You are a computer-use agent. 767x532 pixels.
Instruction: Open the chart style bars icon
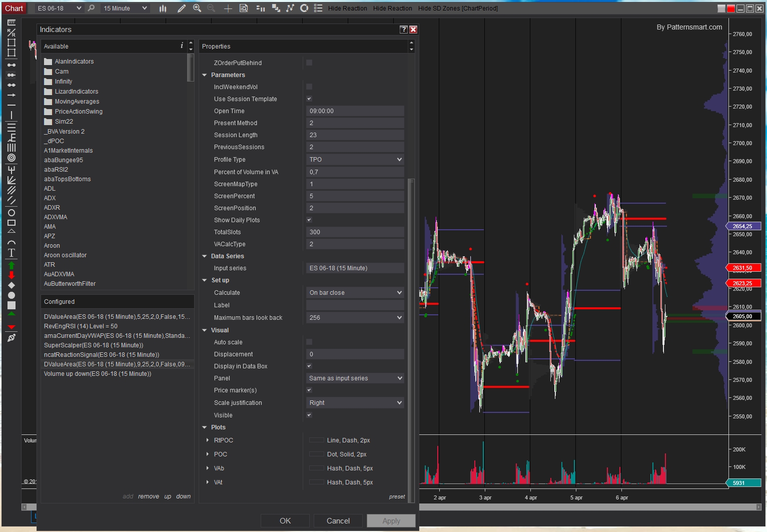click(163, 9)
